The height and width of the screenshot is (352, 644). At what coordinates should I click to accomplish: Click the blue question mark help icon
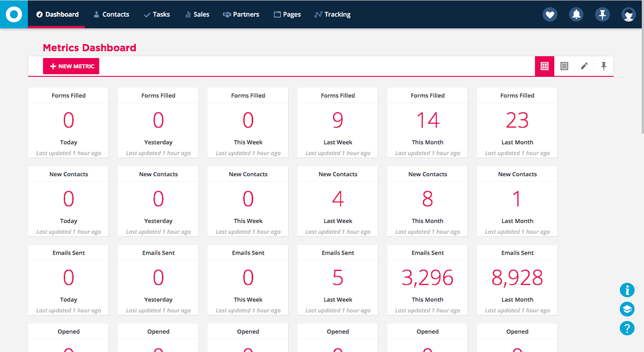click(627, 328)
